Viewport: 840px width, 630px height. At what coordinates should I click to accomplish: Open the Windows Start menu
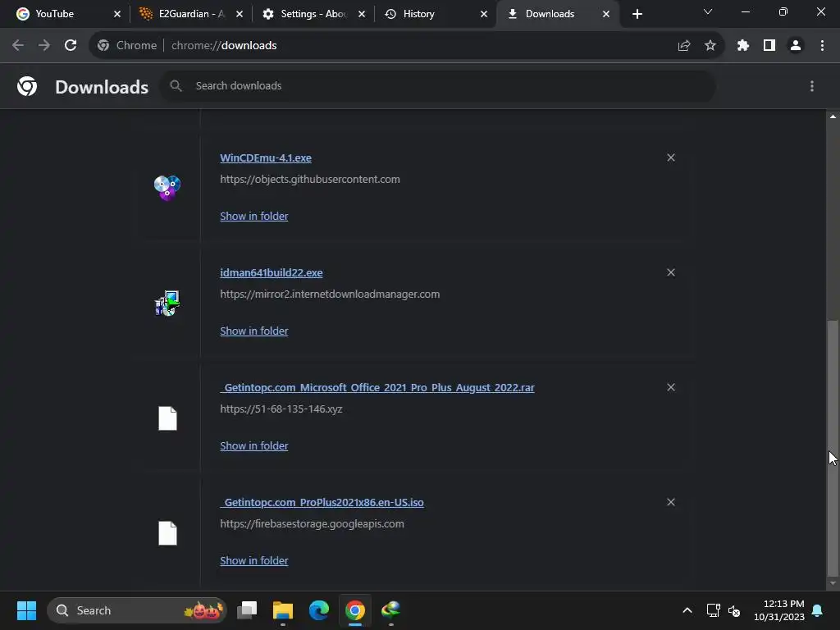26,610
